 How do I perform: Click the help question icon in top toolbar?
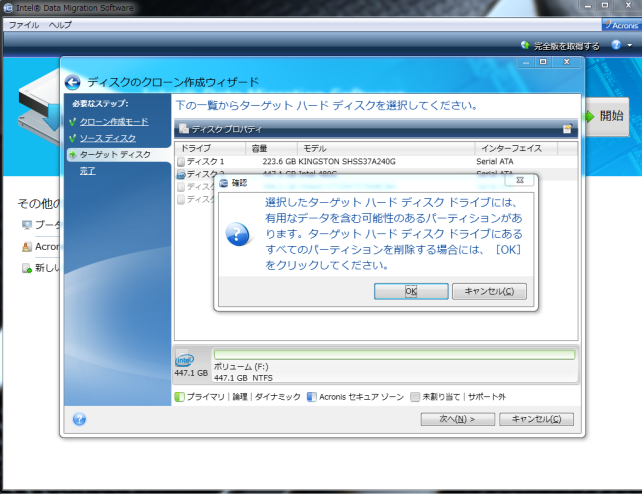[x=616, y=45]
